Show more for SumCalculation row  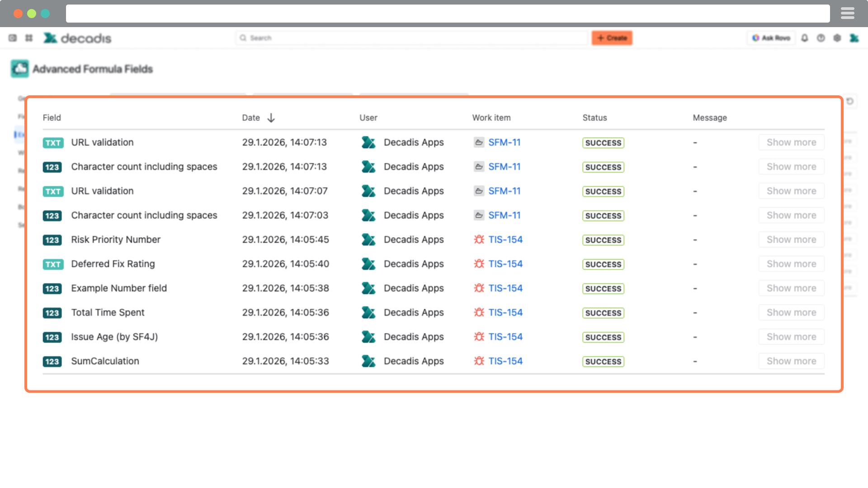click(791, 361)
